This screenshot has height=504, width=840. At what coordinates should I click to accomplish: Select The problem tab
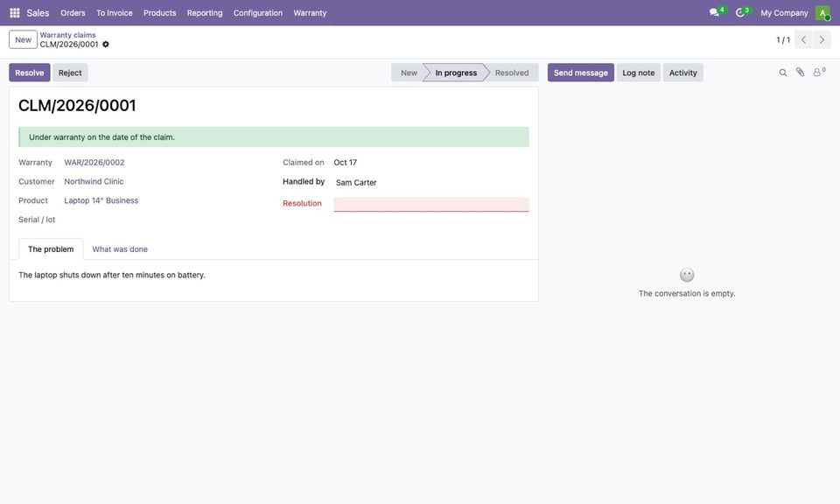coord(51,249)
